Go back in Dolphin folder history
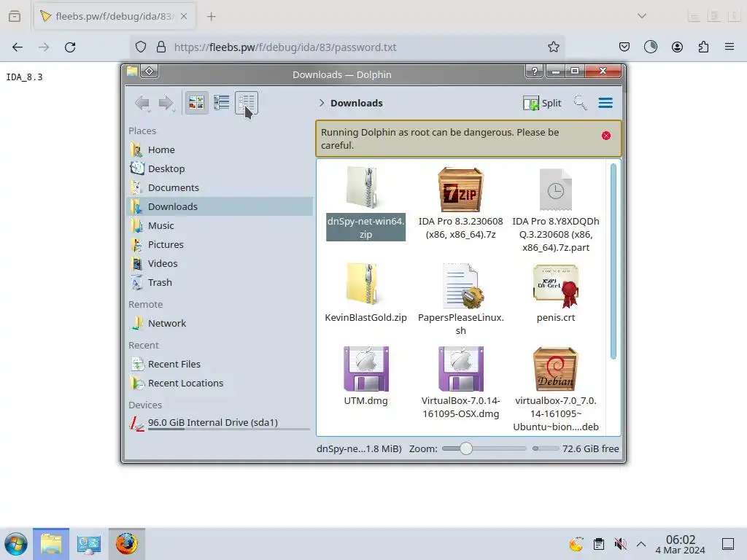 coord(142,103)
